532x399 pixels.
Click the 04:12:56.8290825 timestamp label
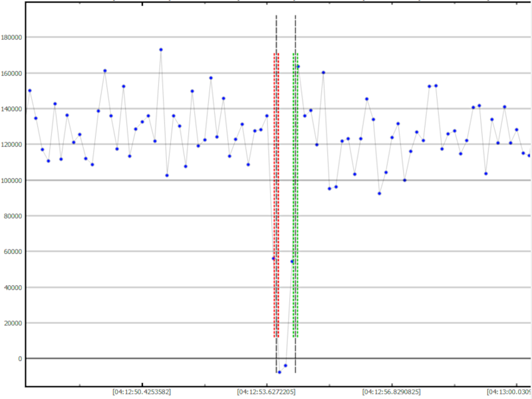tap(392, 392)
